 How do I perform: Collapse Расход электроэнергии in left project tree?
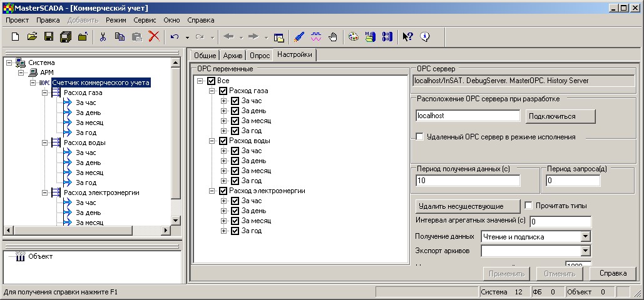click(x=45, y=193)
